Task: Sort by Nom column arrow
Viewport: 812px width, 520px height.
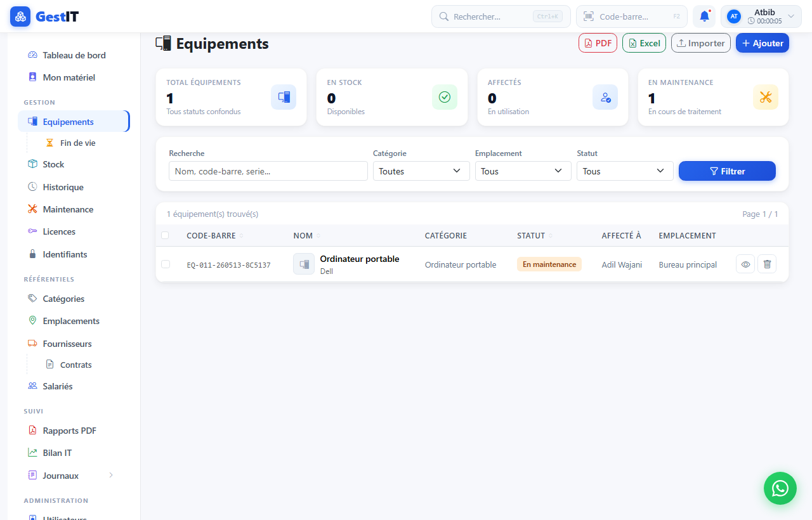Action: click(318, 236)
